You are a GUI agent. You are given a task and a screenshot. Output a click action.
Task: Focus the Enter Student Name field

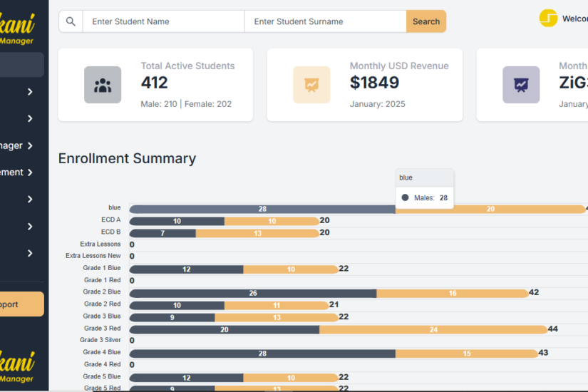coord(163,21)
